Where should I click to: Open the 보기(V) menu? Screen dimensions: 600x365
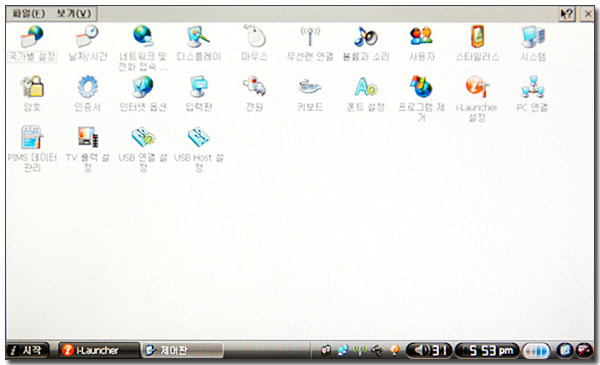click(x=74, y=14)
